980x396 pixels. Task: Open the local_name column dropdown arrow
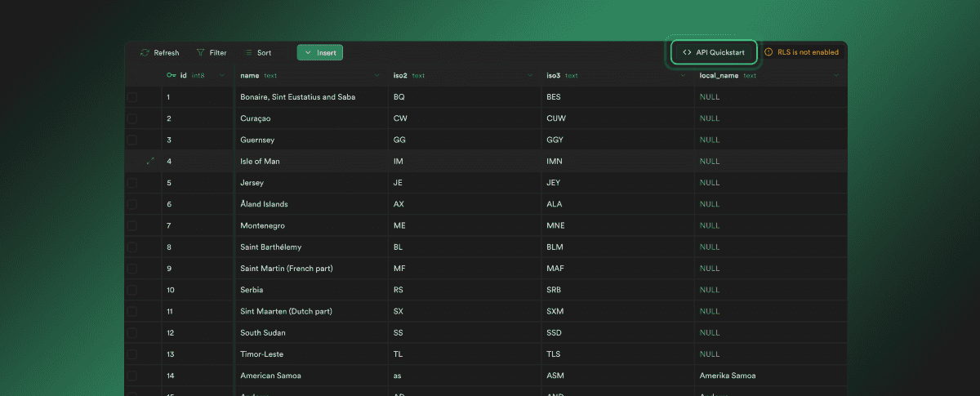[835, 76]
